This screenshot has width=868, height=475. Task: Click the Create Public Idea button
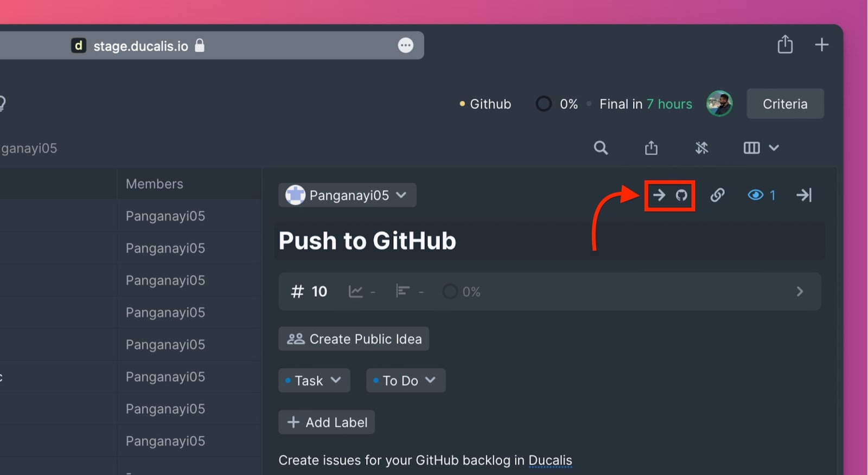click(354, 339)
